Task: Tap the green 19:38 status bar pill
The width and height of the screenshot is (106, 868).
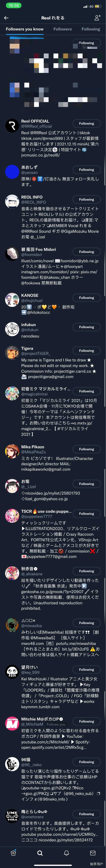Action: (14, 6)
